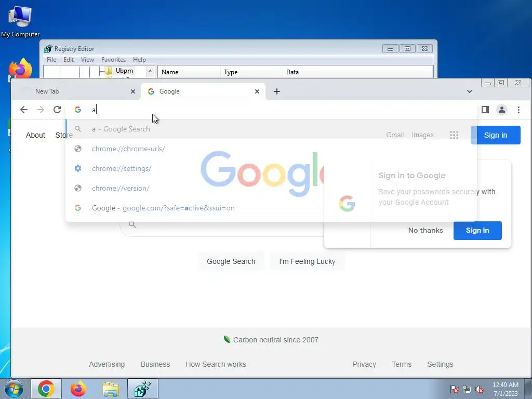Screen dimensions: 532x399
Task: Close the New Tab tab
Action: (x=132, y=91)
